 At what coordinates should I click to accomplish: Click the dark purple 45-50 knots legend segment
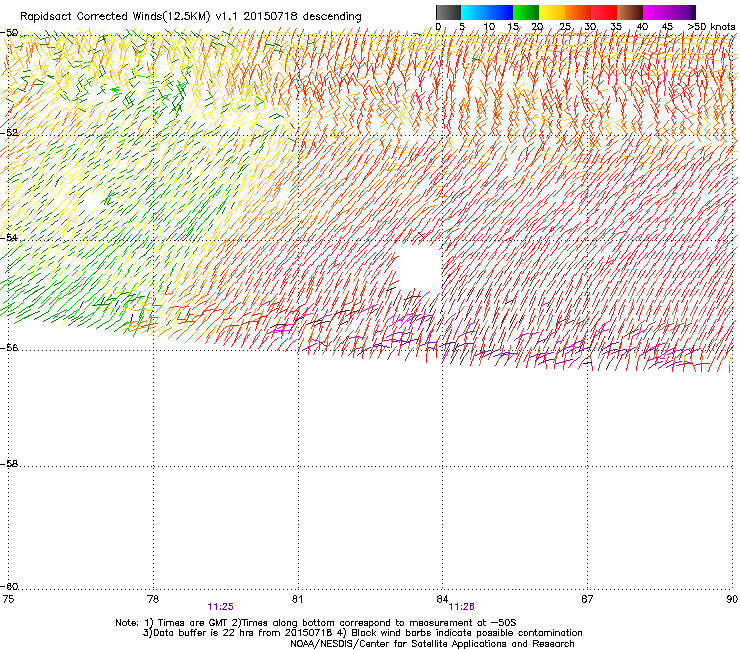point(682,12)
